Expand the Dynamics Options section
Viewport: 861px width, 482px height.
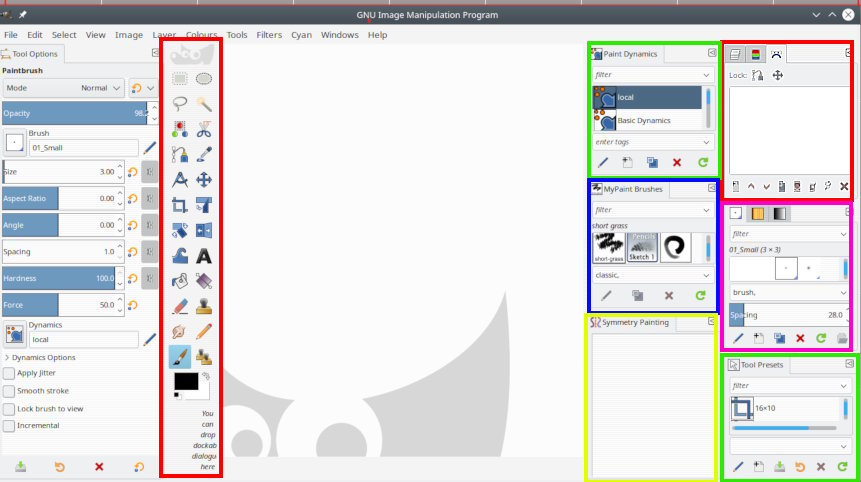[x=7, y=357]
